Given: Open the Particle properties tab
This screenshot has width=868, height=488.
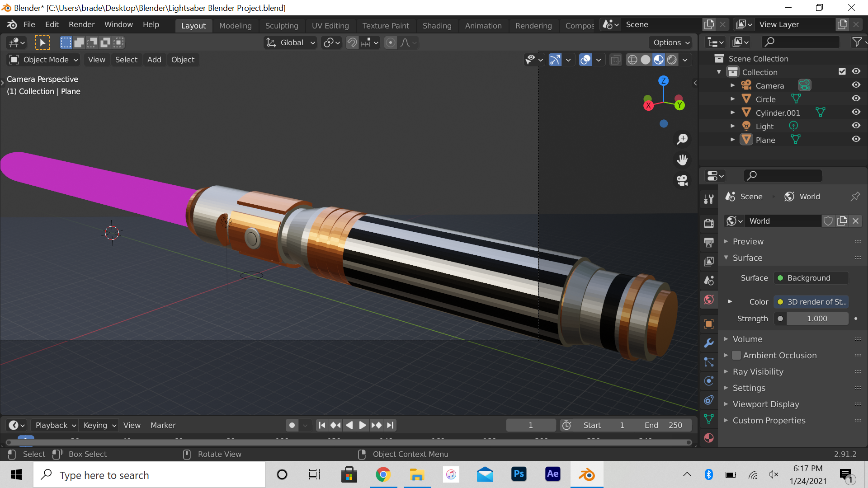Looking at the screenshot, I should (709, 362).
